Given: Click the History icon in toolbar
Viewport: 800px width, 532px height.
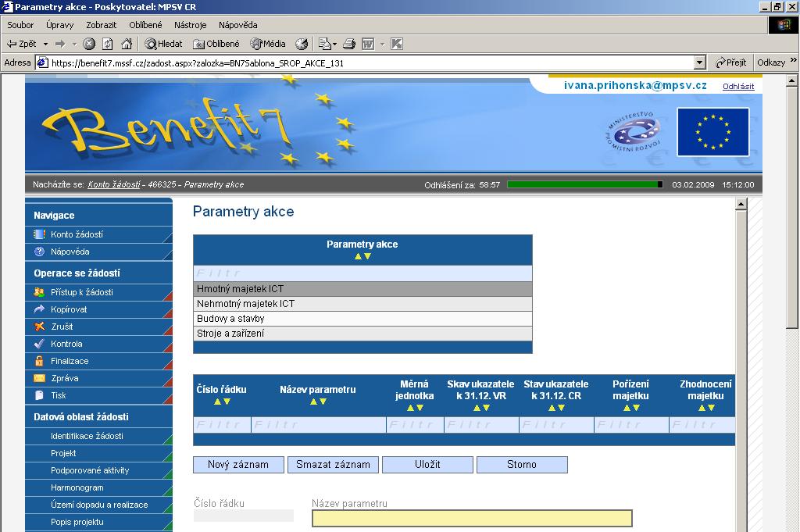Looking at the screenshot, I should coord(302,44).
